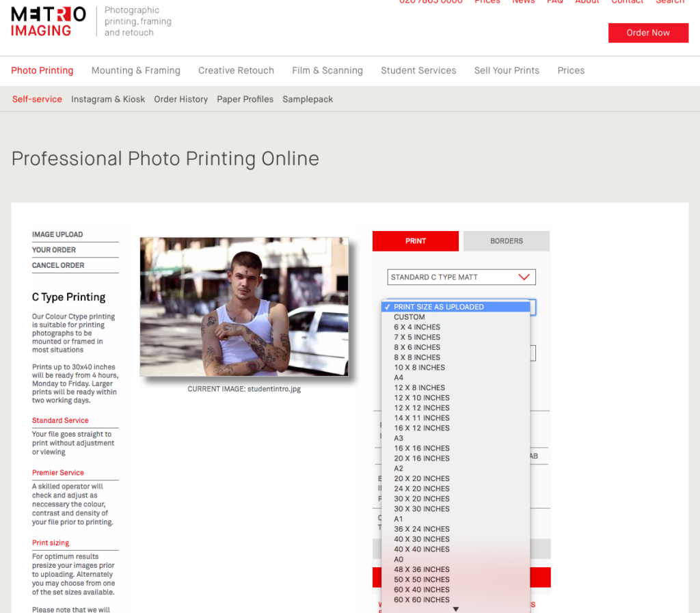The image size is (700, 613).
Task: Select the A2 print size
Action: (x=399, y=469)
